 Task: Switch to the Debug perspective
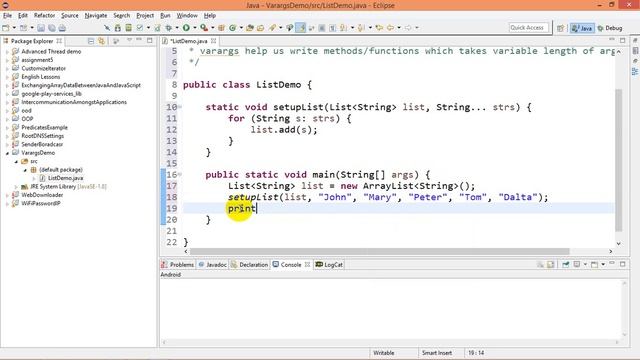[610, 28]
